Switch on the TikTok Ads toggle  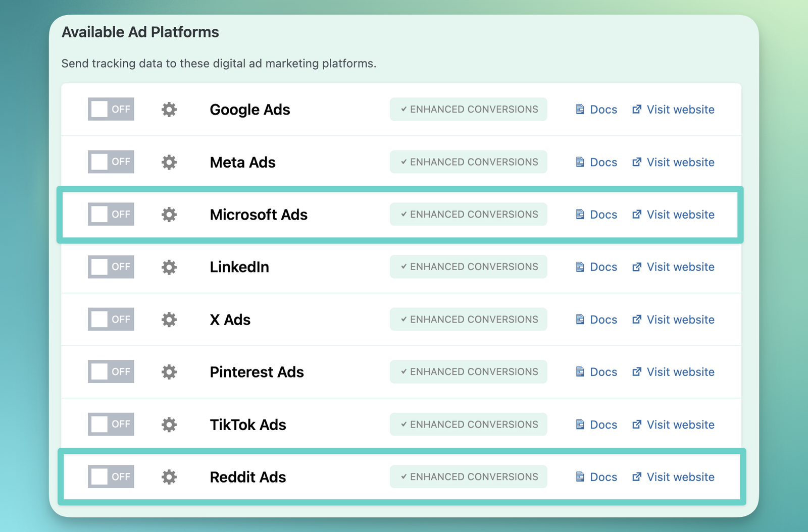111,424
